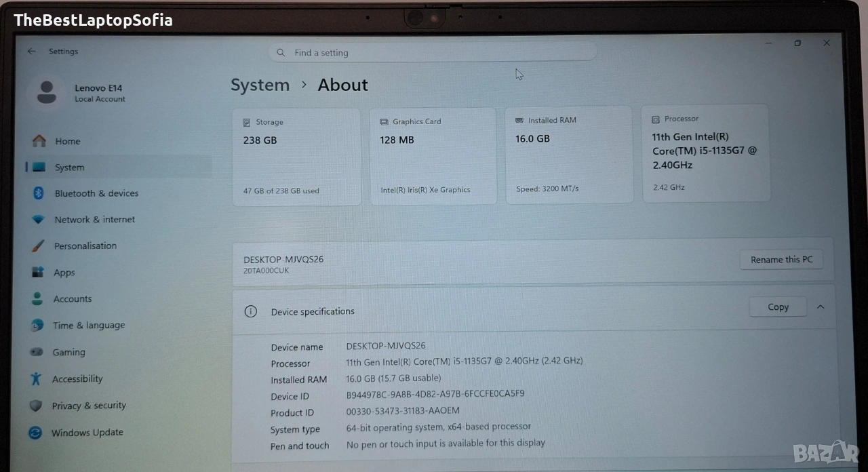Image resolution: width=868 pixels, height=472 pixels.
Task: Open the Apps settings page
Action: click(64, 273)
